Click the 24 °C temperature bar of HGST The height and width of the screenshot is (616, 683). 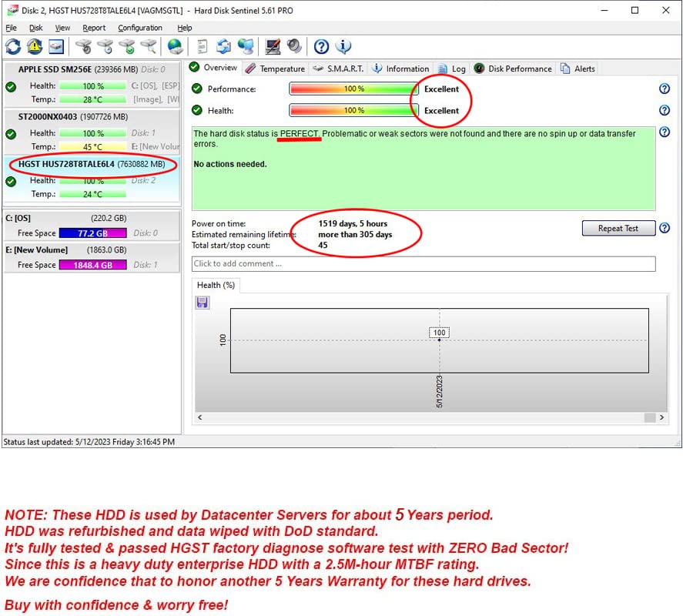[x=92, y=194]
